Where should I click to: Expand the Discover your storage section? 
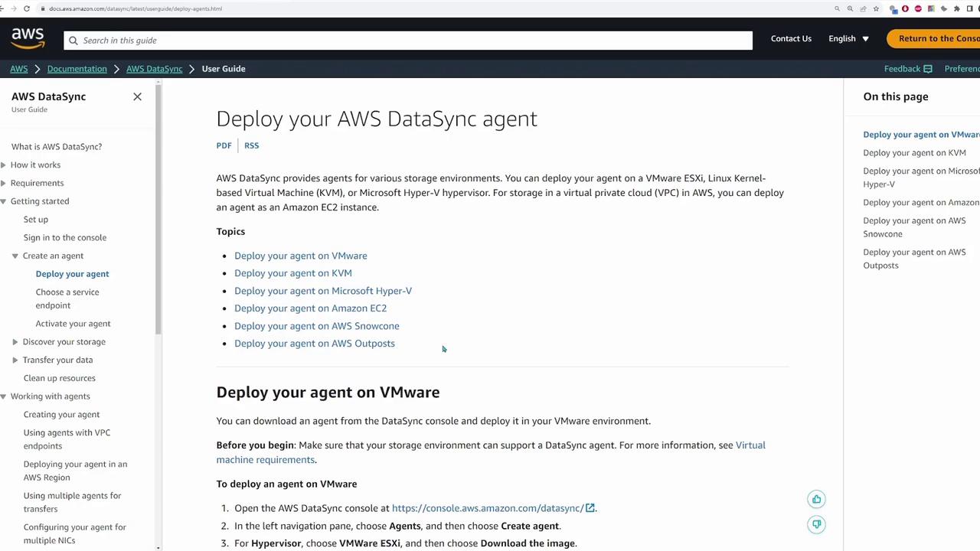coord(15,342)
